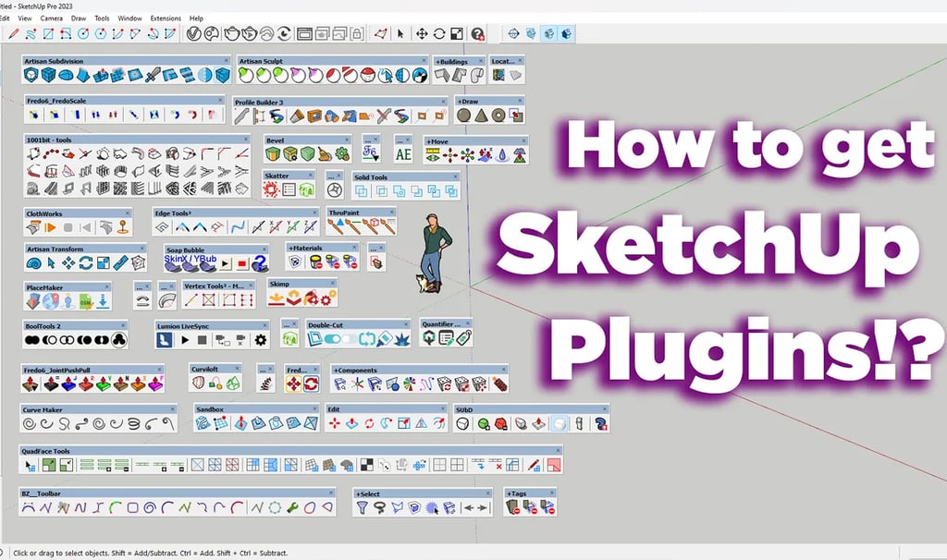
Task: Pick the Select arrow in the top toolbar
Action: pos(400,34)
